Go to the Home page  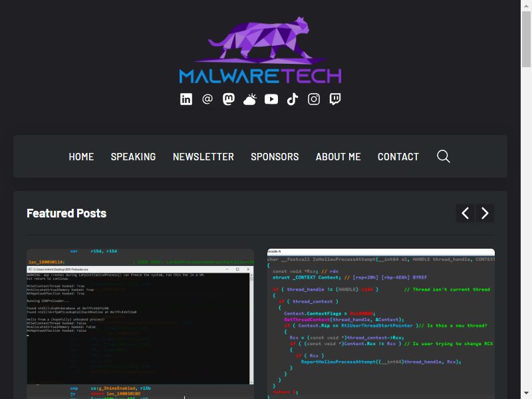(x=81, y=157)
